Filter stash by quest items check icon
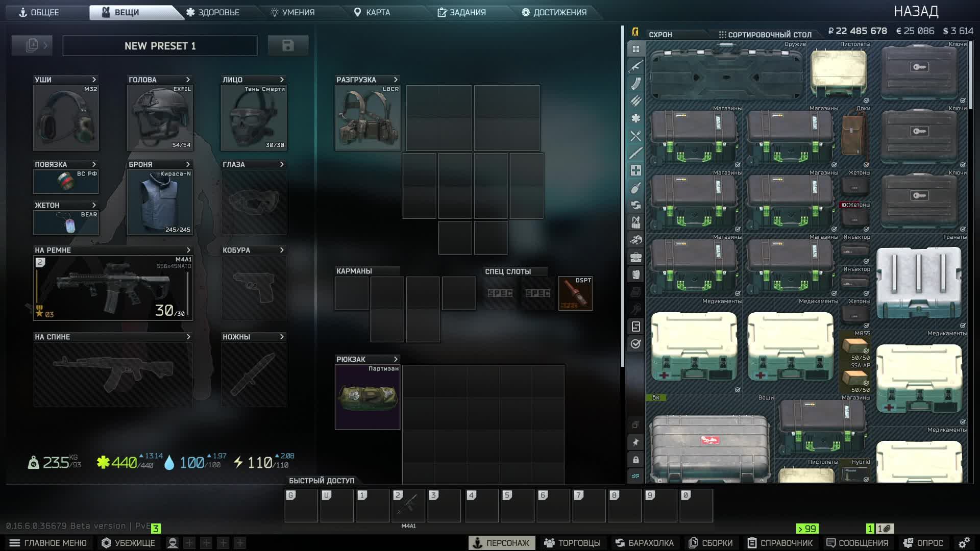Image resolution: width=980 pixels, height=551 pixels. click(635, 344)
